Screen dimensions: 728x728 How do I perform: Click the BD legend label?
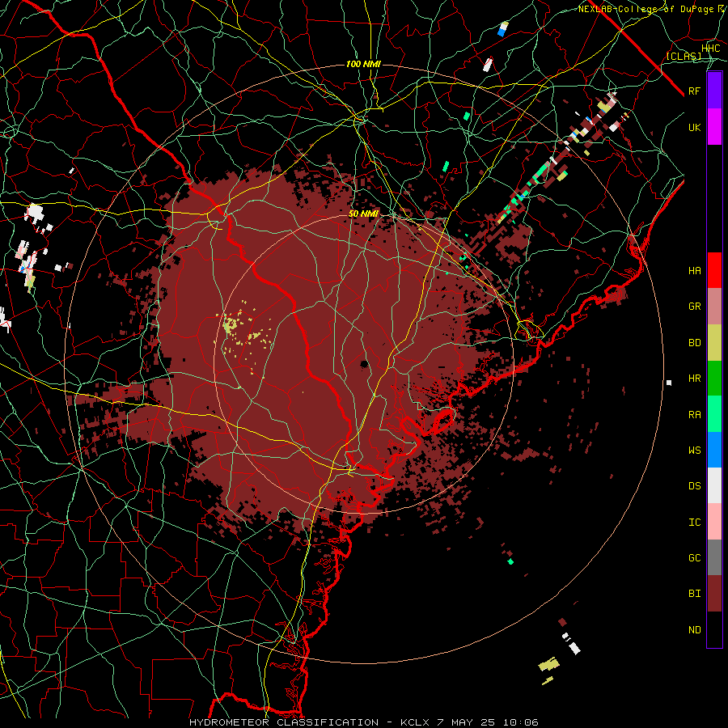pos(694,343)
